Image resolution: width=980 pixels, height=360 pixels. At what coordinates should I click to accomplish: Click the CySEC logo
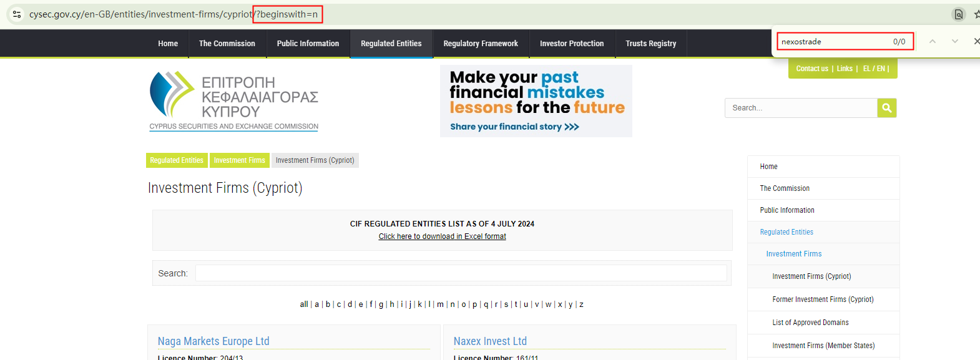pos(234,101)
